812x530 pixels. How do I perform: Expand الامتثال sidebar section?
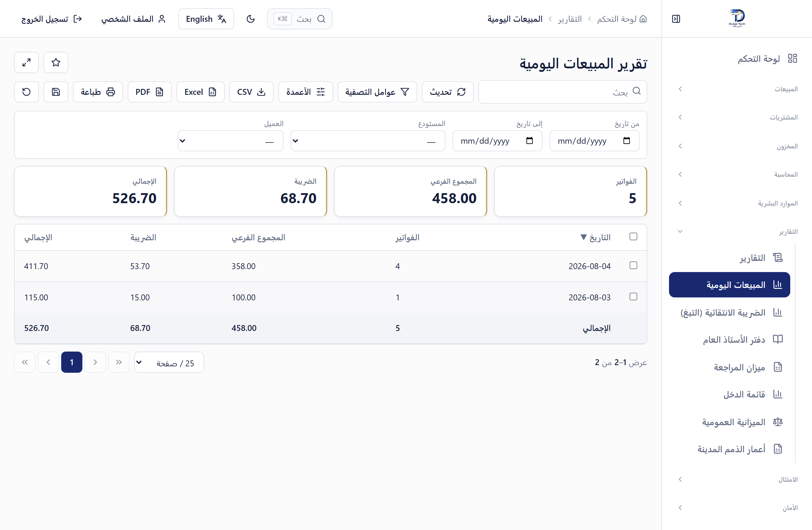point(737,479)
